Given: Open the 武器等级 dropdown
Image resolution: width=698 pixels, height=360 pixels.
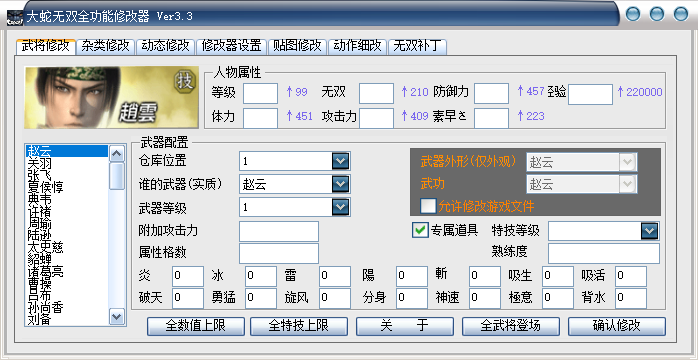Looking at the screenshot, I should (x=340, y=207).
